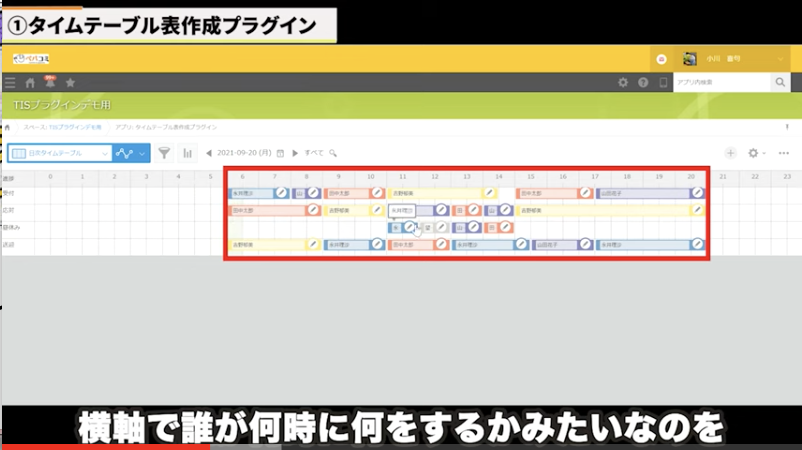Viewport: 802px width, 450px height.
Task: Open the help question mark icon
Action: pos(643,83)
